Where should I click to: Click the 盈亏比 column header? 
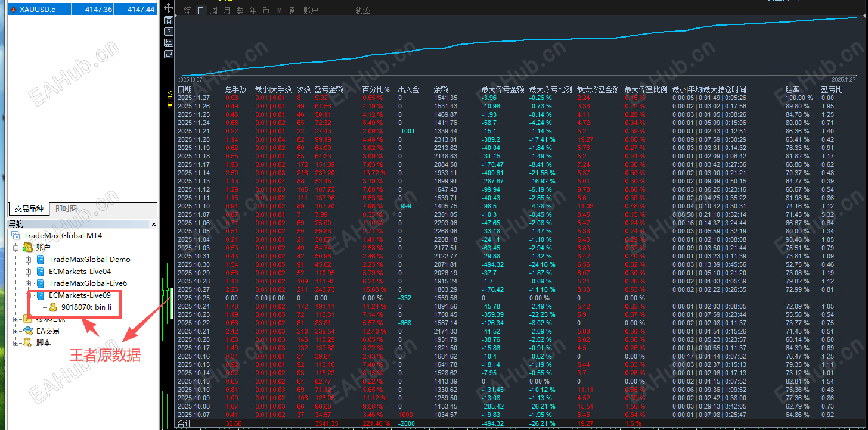832,89
